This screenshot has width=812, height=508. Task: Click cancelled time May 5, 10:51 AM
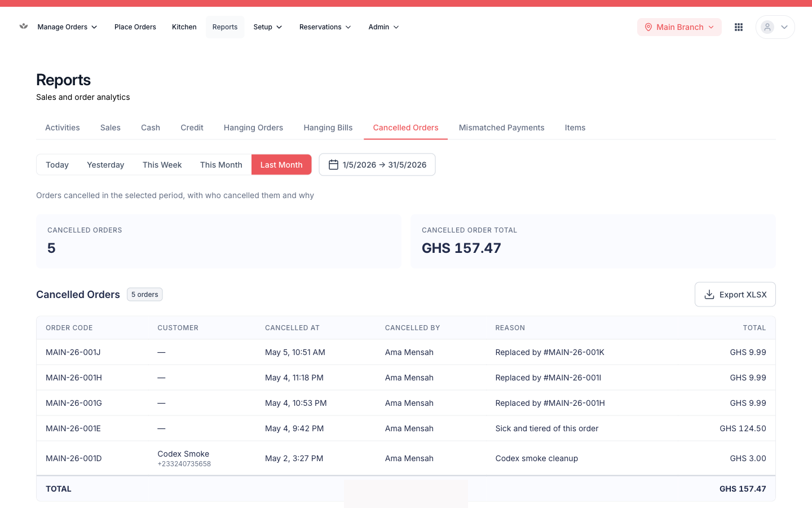coord(295,352)
